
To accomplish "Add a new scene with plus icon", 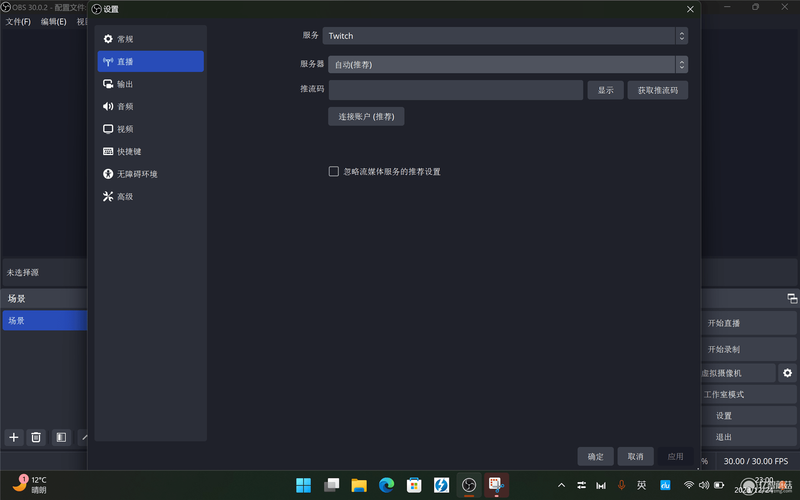I will pos(14,437).
